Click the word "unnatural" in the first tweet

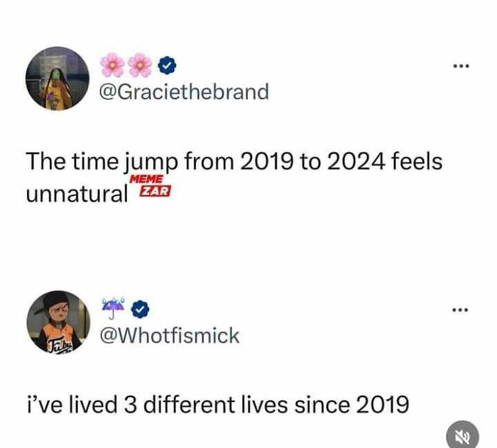(76, 193)
